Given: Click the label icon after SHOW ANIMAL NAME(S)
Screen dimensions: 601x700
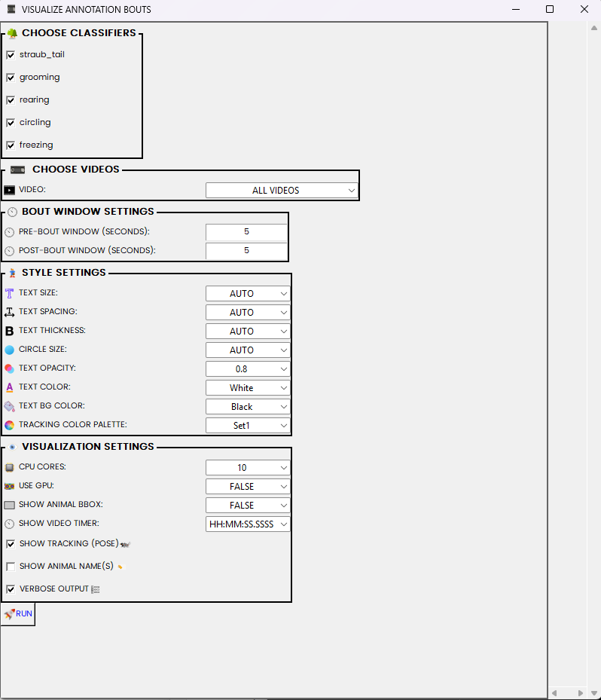Looking at the screenshot, I should pyautogui.click(x=120, y=567).
